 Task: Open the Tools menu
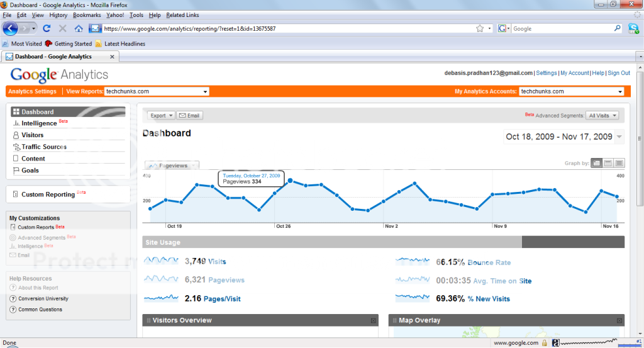point(136,15)
